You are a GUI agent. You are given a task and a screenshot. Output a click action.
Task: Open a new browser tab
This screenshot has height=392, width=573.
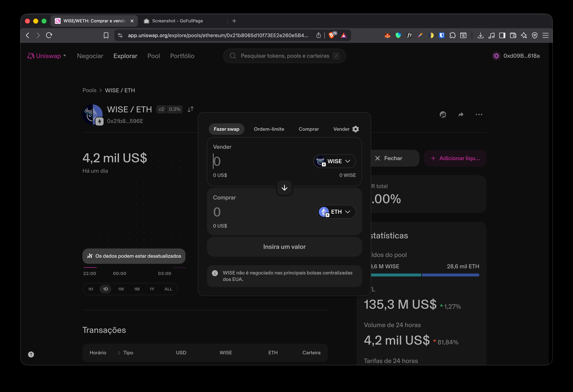(x=234, y=21)
